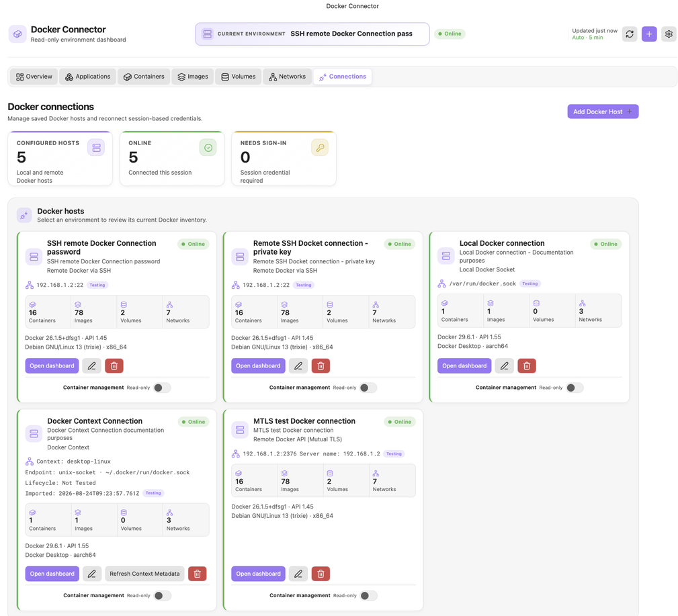Click network icon beside /var/run/docker.sock
The height and width of the screenshot is (616, 678).
pyautogui.click(x=441, y=283)
